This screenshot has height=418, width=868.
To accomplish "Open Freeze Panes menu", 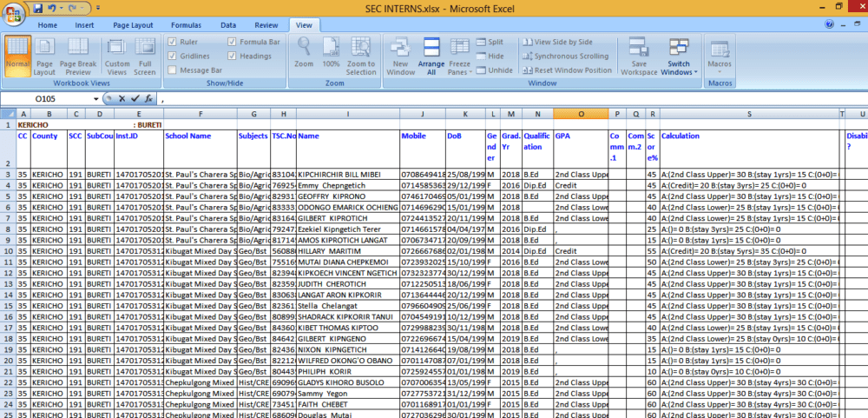I will click(x=459, y=56).
